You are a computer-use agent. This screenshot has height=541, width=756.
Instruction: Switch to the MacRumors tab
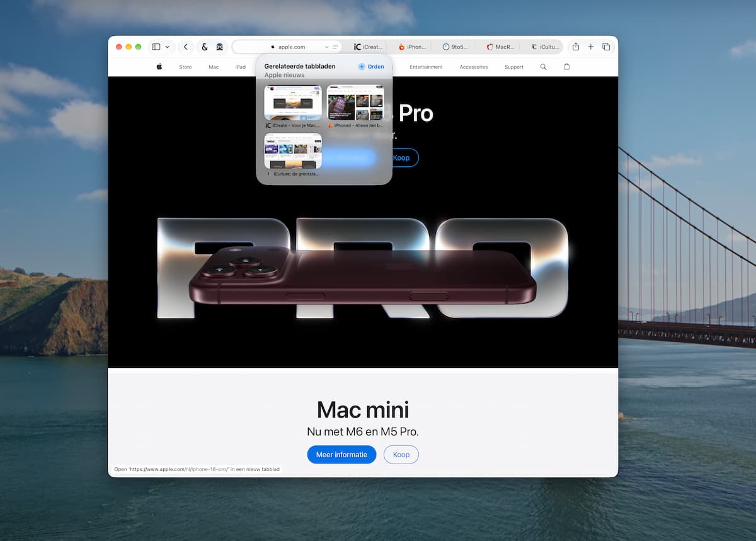(x=500, y=47)
